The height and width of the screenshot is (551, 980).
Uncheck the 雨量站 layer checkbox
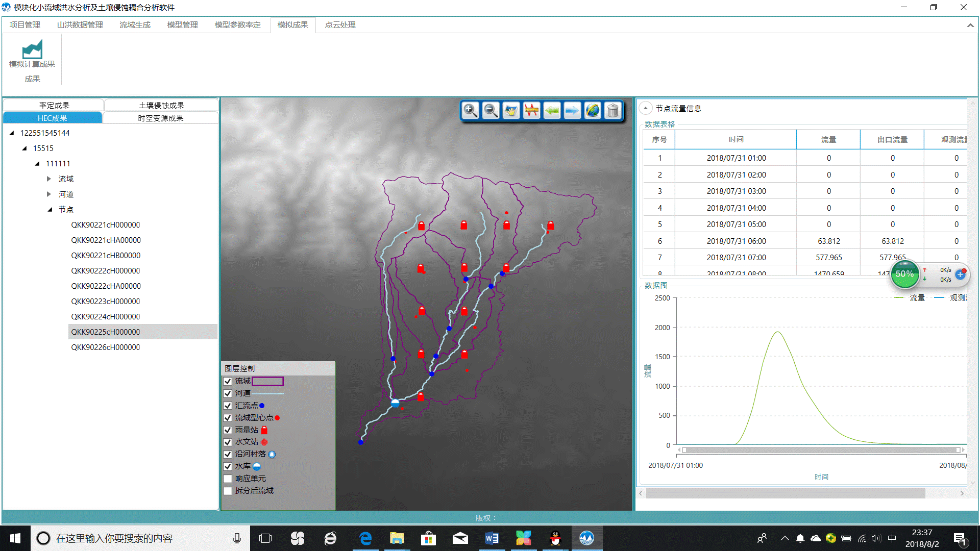point(228,430)
